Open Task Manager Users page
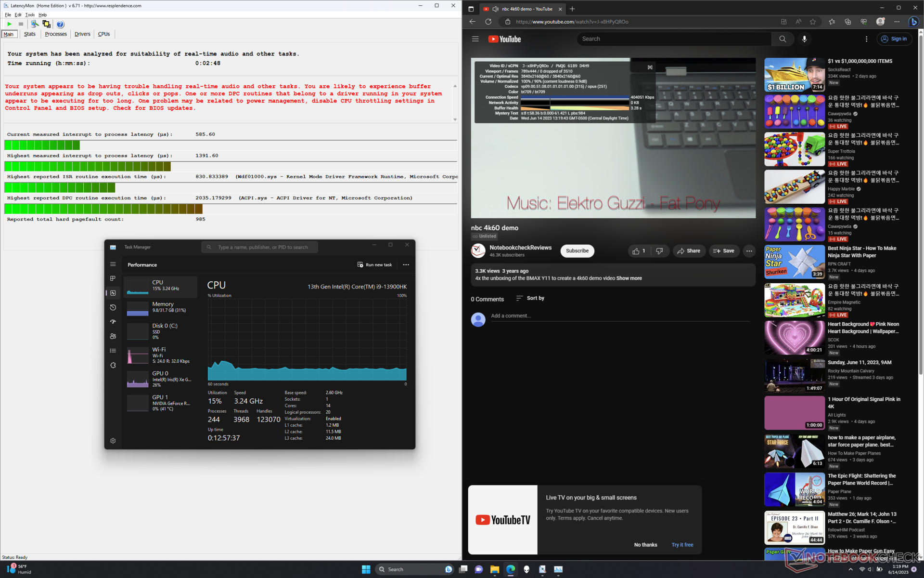The image size is (924, 578). click(x=113, y=336)
